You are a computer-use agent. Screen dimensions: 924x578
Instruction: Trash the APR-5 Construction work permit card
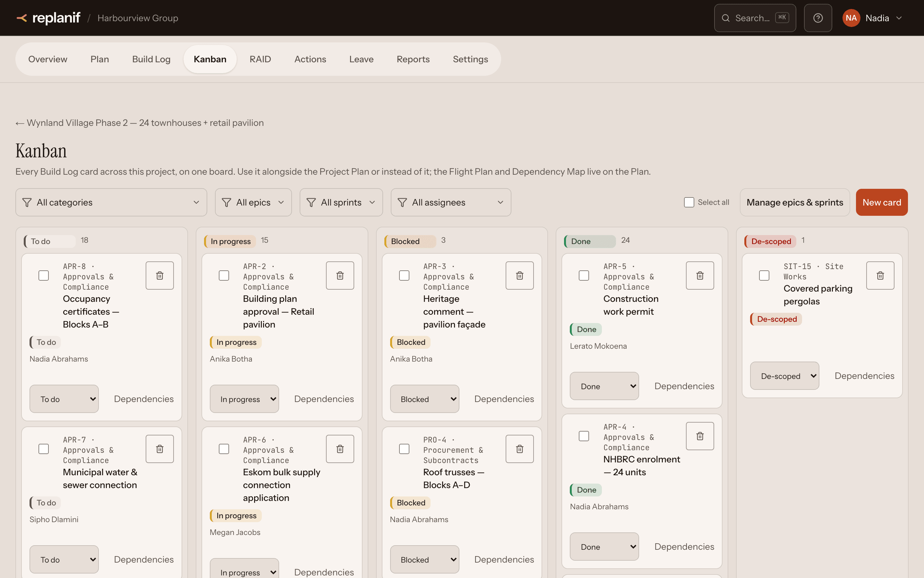pos(700,275)
